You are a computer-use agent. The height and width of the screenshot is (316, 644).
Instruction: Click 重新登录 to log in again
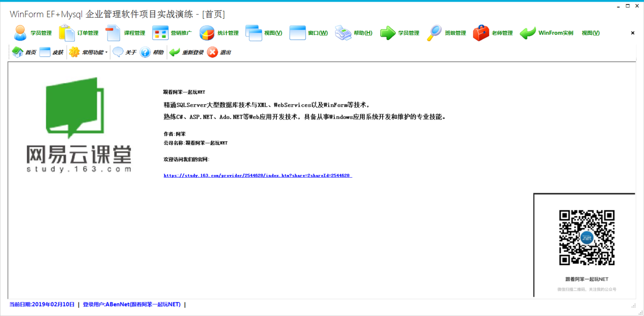(x=186, y=52)
